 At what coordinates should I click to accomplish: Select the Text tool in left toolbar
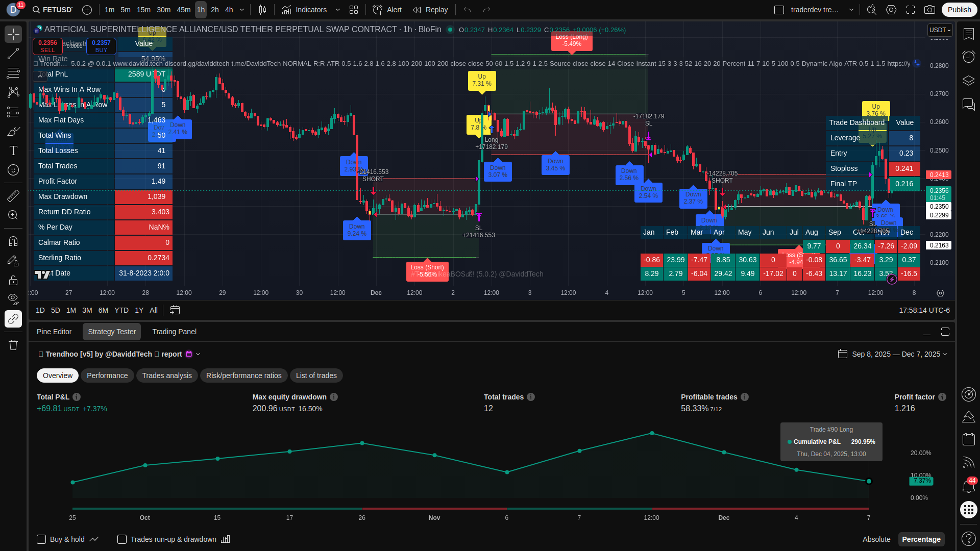click(13, 151)
